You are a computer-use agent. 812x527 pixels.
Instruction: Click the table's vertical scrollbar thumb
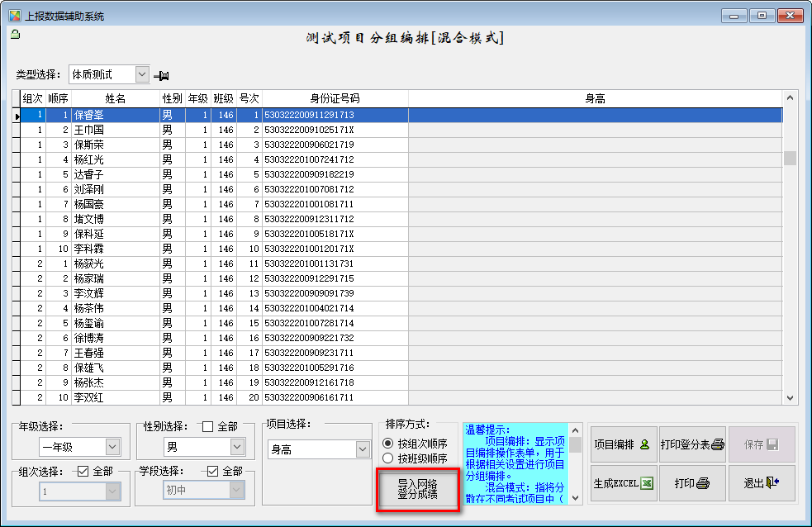pyautogui.click(x=790, y=158)
